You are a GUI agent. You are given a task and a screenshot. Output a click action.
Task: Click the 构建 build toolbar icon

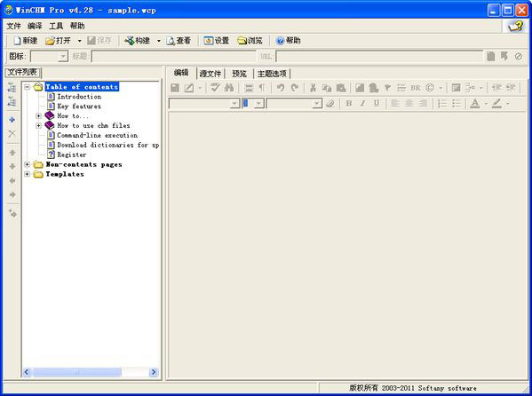130,41
